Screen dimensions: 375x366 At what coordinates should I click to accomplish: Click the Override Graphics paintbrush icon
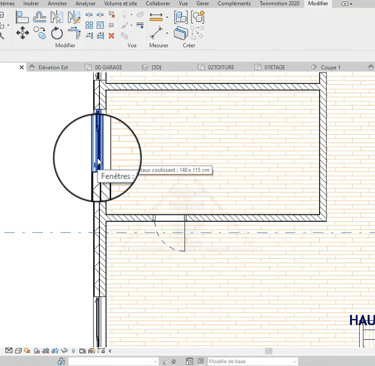pyautogui.click(x=124, y=25)
